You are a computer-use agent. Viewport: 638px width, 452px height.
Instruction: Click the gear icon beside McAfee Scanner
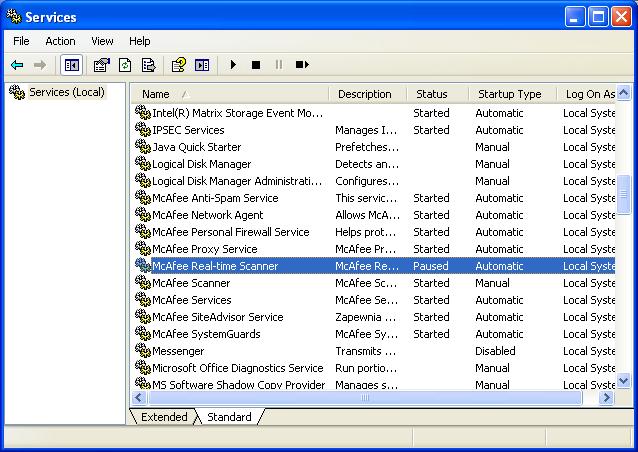[143, 283]
